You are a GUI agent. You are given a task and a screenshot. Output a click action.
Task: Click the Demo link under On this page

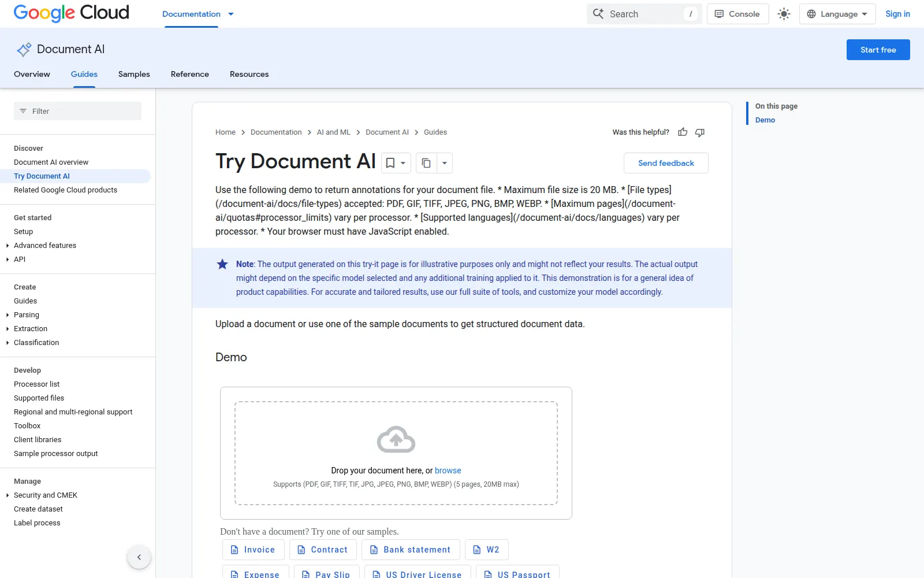(765, 120)
